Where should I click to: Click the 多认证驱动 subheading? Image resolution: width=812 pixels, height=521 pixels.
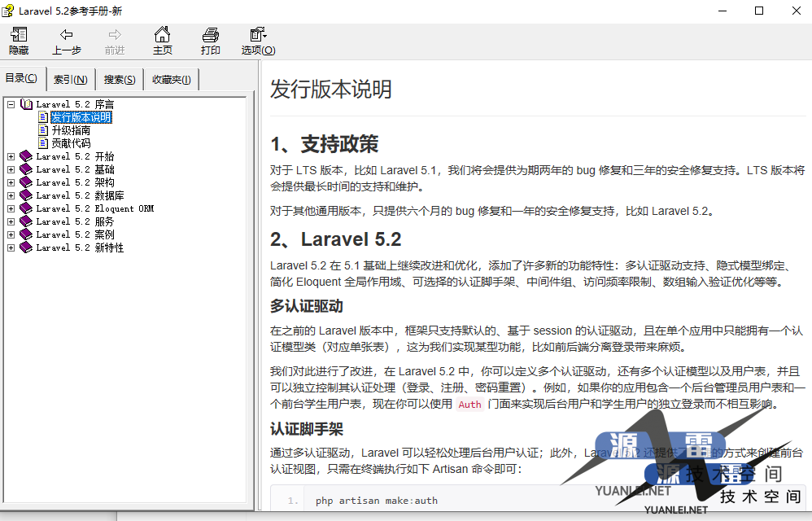tap(307, 306)
